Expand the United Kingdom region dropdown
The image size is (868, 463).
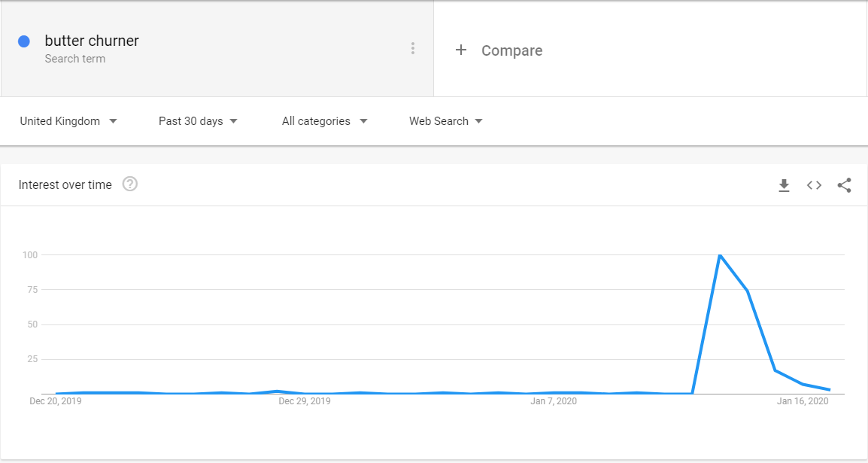[68, 121]
